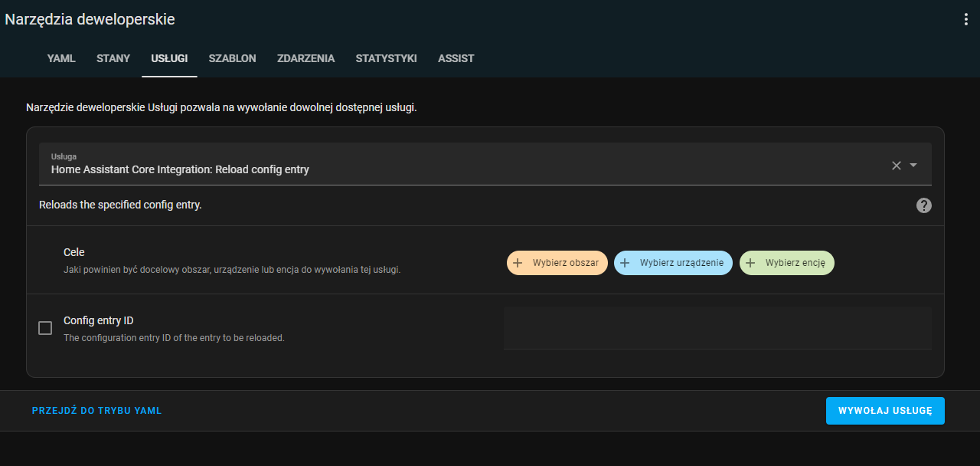Switch to YAML mode via Przejdź do trybu YAML
980x466 pixels.
click(97, 411)
